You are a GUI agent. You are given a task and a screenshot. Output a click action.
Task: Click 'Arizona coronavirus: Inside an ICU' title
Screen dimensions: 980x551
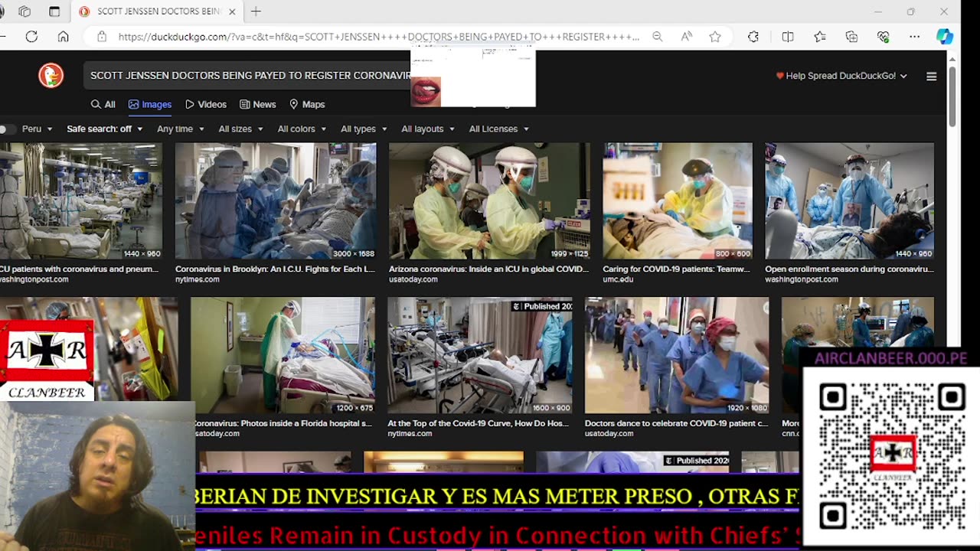488,269
